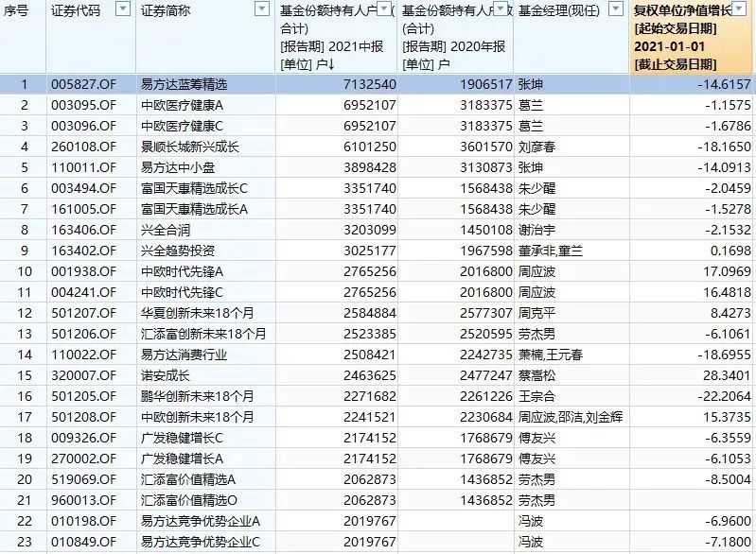Select cell 兴全合润
This screenshot has width=756, height=554.
[x=166, y=230]
